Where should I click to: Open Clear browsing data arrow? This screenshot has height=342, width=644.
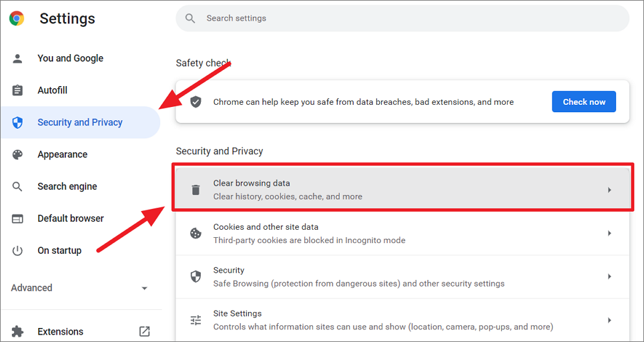[x=609, y=190]
